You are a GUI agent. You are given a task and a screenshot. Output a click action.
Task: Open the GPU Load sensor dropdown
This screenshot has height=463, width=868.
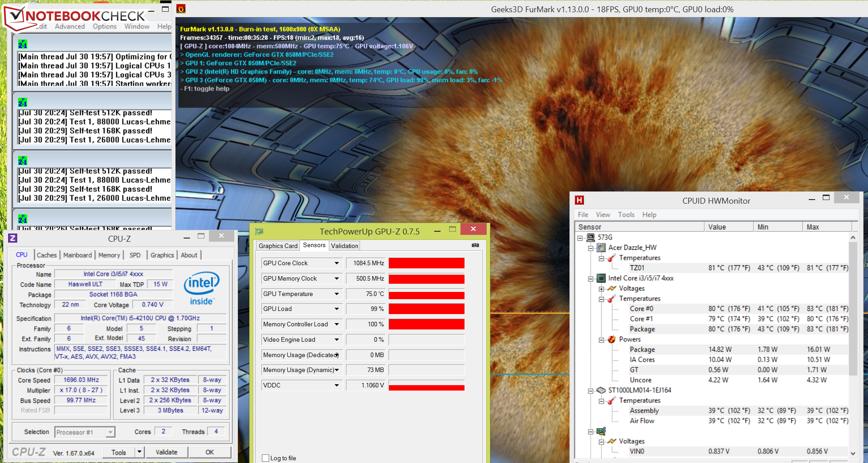[337, 309]
